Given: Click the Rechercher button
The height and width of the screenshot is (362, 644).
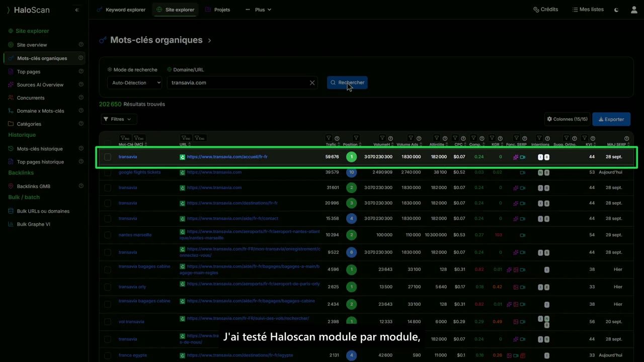Looking at the screenshot, I should tap(347, 82).
